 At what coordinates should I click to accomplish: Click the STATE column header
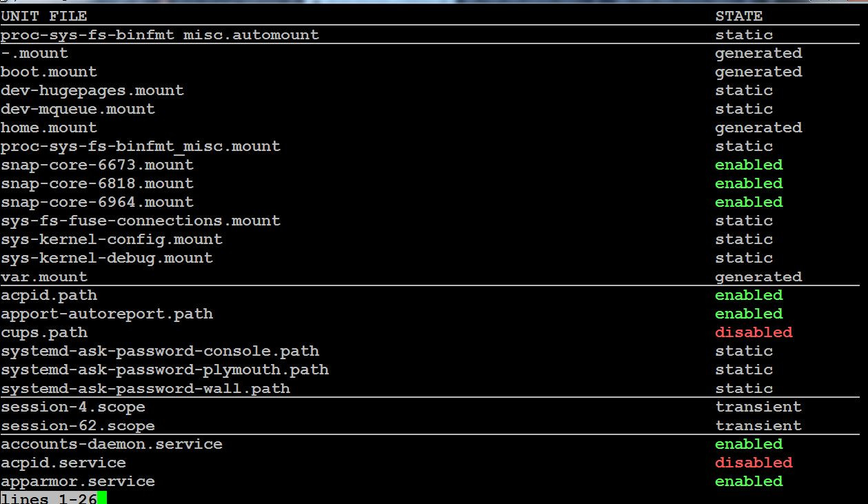[x=738, y=16]
